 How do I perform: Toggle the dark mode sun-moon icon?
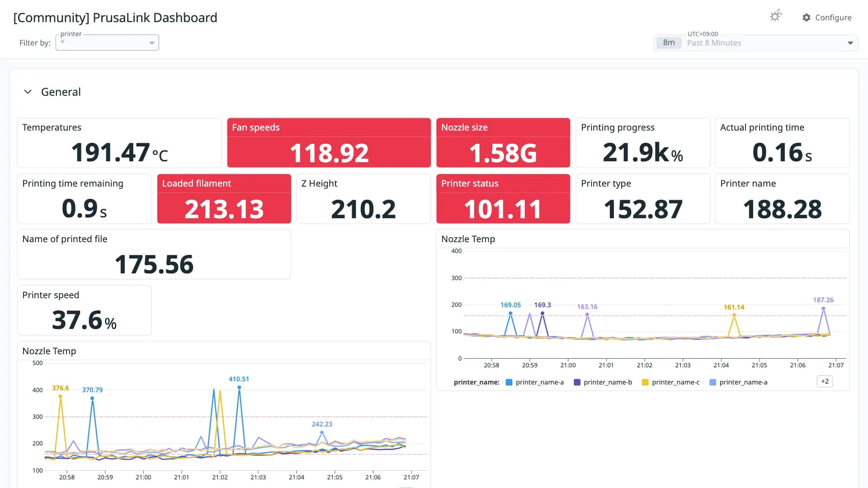click(776, 16)
